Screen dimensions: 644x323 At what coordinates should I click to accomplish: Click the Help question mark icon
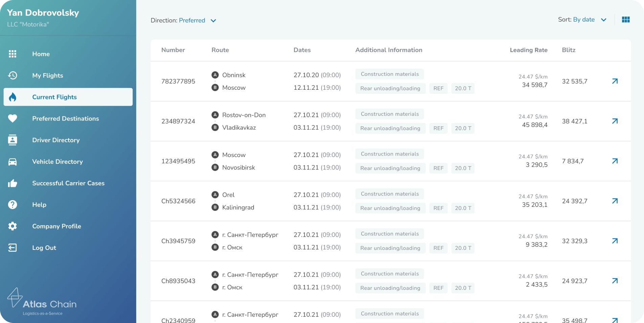[x=13, y=205]
